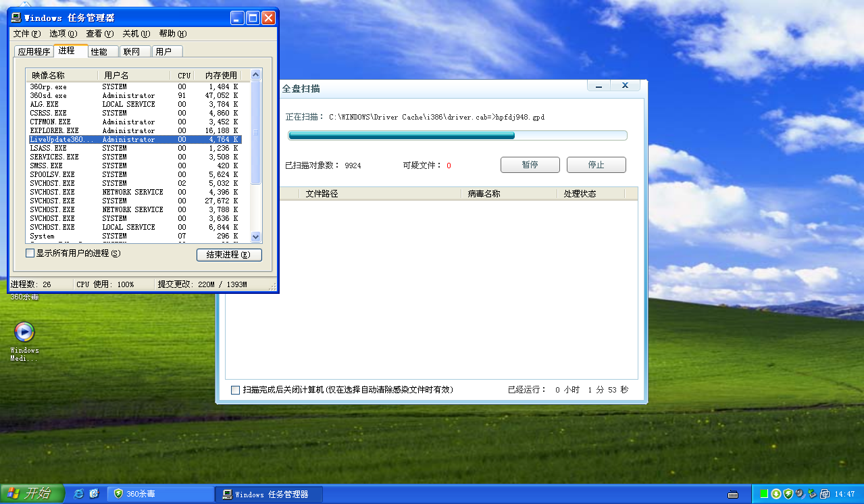Click the 文件路径 column header
Viewport: 864px width, 504px height.
click(380, 193)
